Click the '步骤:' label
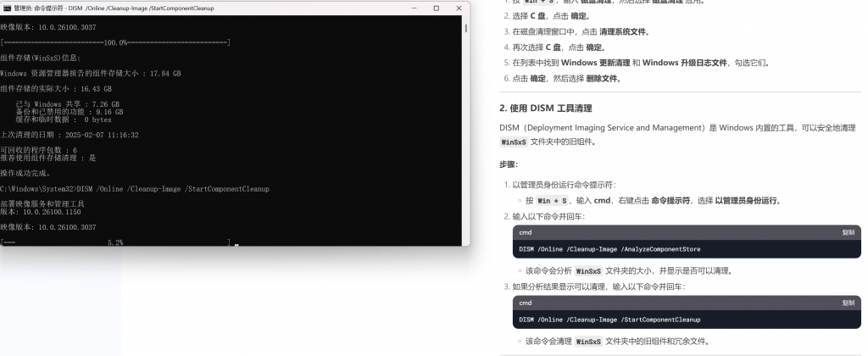868x356 pixels. pos(509,165)
